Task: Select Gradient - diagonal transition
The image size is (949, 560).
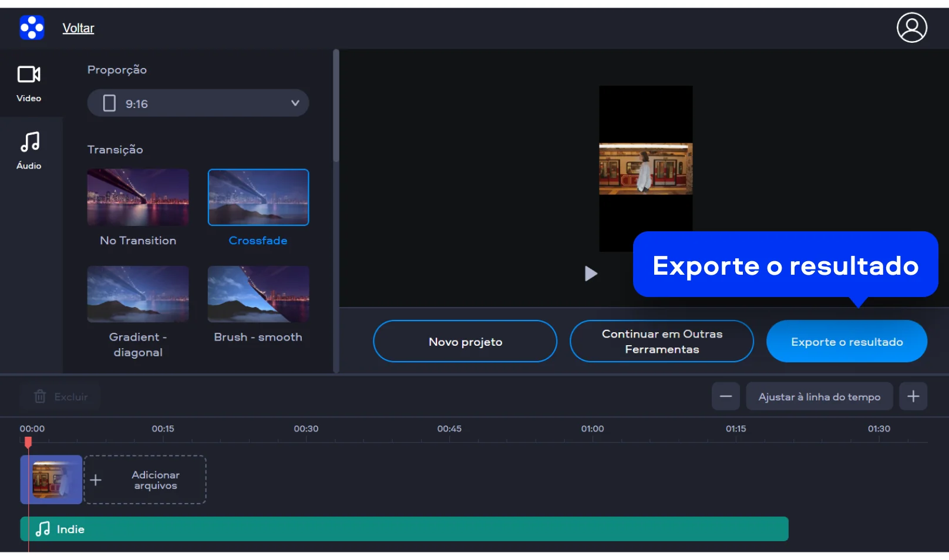Action: (x=138, y=295)
